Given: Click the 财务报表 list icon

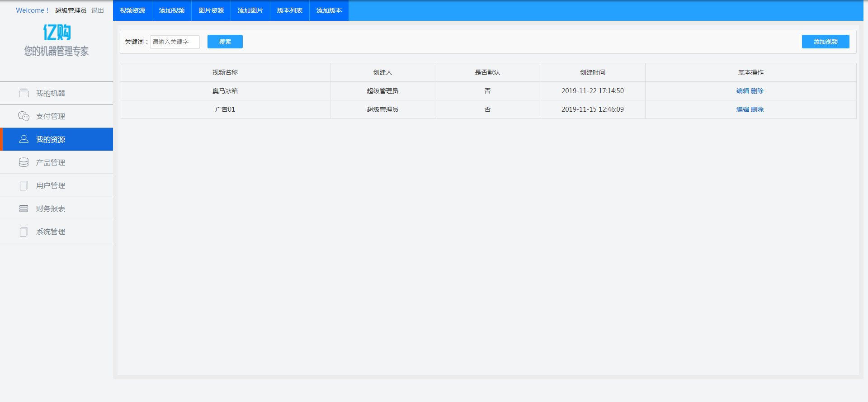Looking at the screenshot, I should 24,208.
